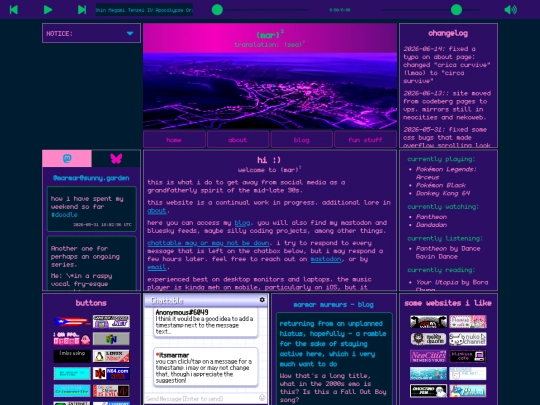
Task: Open the blue underwater fish badge
Action: pos(428,373)
